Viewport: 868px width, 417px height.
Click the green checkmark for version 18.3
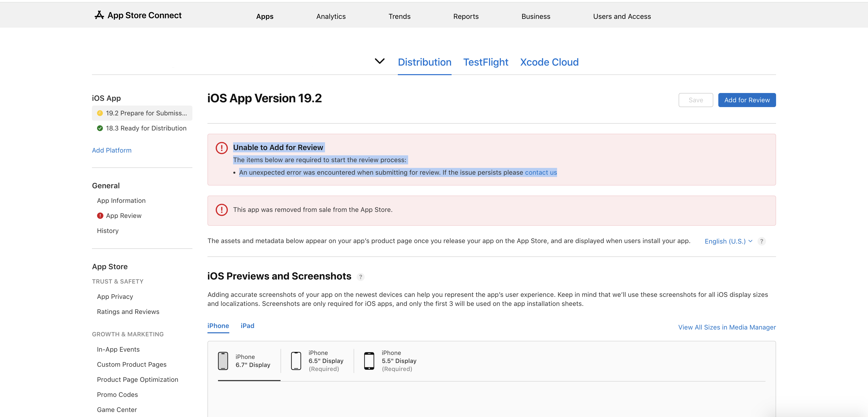(100, 128)
